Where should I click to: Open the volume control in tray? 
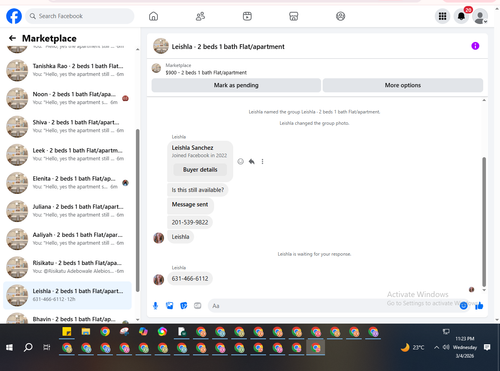pos(446,347)
